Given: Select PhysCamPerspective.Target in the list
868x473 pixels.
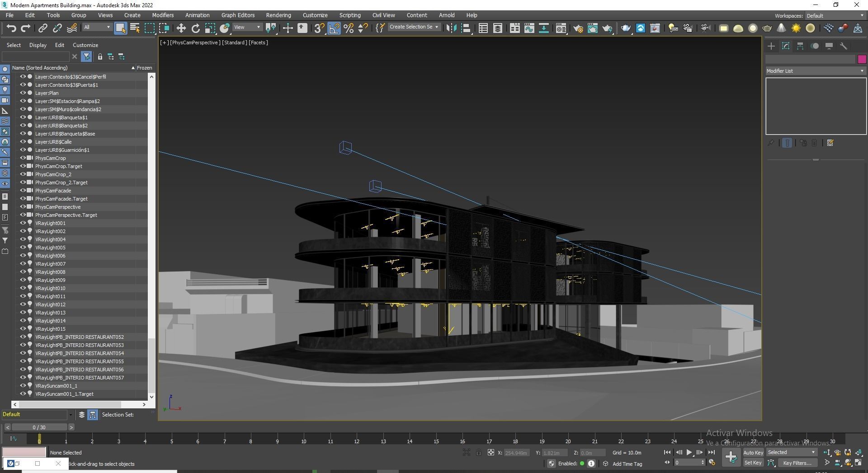Looking at the screenshot, I should (x=66, y=215).
